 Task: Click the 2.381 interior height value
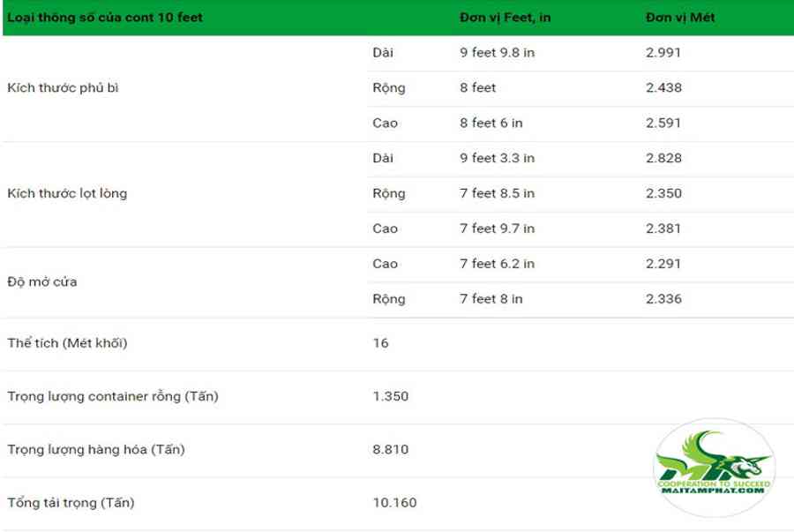pyautogui.click(x=663, y=229)
